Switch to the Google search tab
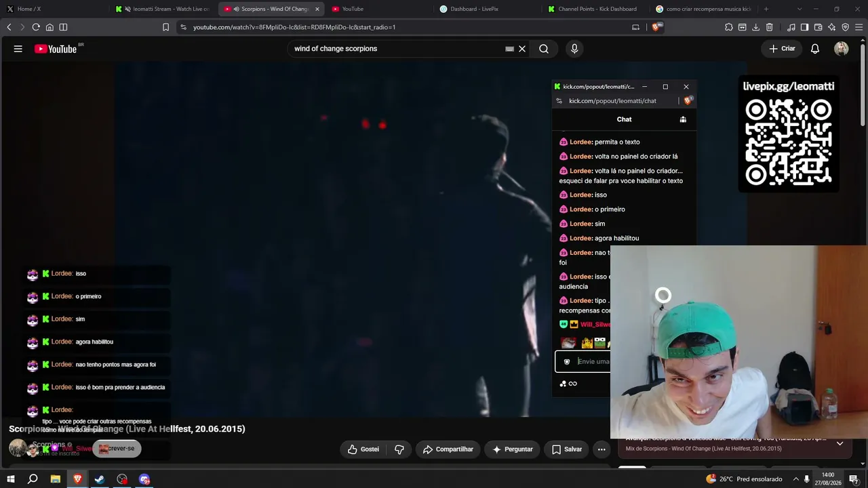Viewport: 868px width, 488px height. pos(704,9)
